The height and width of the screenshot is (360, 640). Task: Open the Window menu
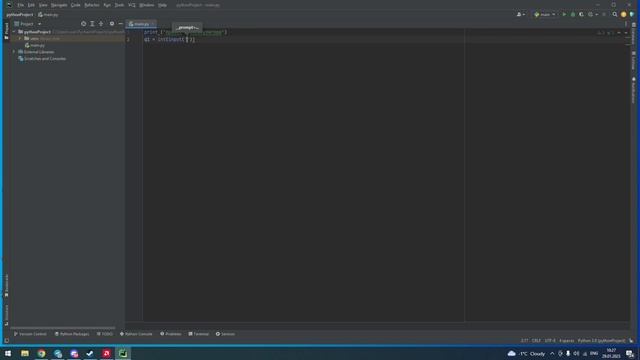pyautogui.click(x=147, y=5)
